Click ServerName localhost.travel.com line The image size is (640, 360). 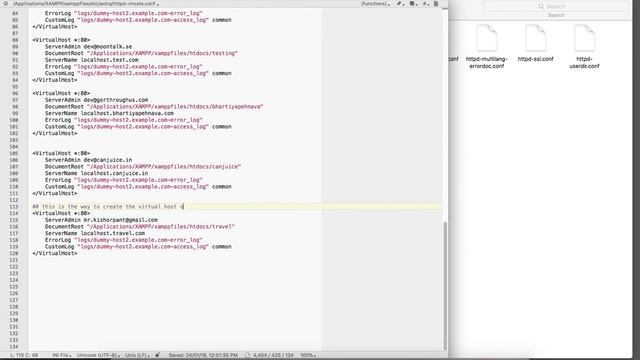[x=95, y=233]
